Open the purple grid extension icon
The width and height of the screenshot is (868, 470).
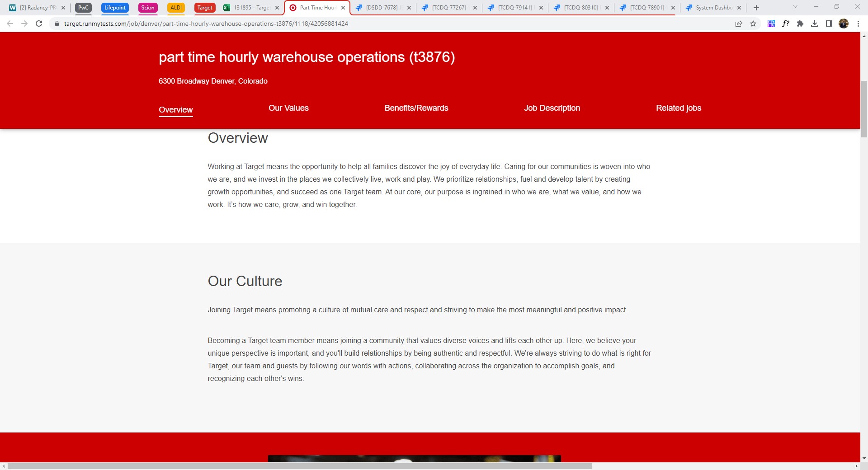pos(771,23)
